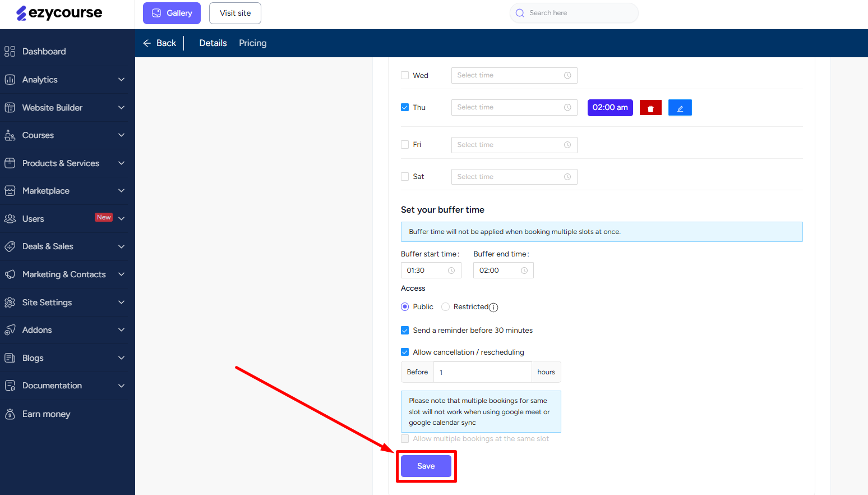Click the Save button
Image resolution: width=868 pixels, height=495 pixels.
click(x=426, y=466)
